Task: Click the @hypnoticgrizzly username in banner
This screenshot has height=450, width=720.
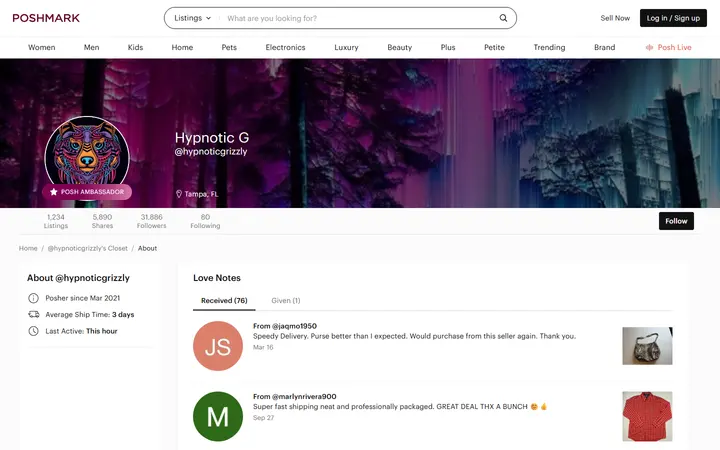Action: (x=211, y=152)
